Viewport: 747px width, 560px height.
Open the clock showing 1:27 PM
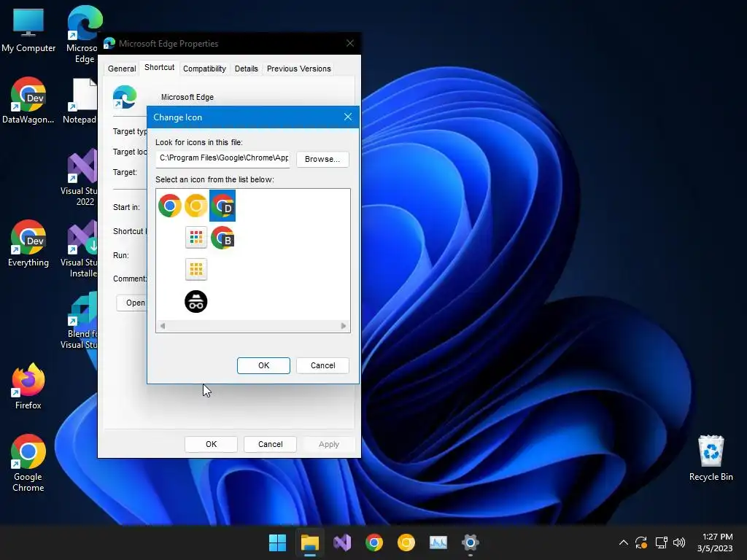[715, 542]
